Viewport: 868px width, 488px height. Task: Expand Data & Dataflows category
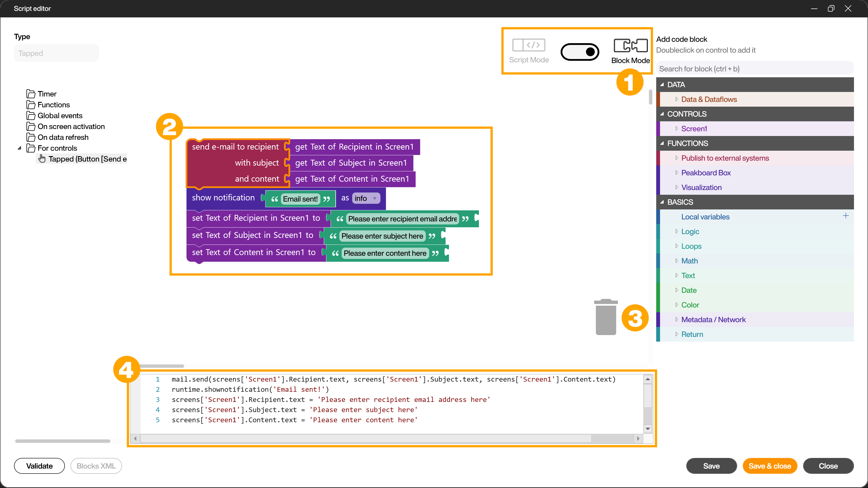pyautogui.click(x=755, y=99)
